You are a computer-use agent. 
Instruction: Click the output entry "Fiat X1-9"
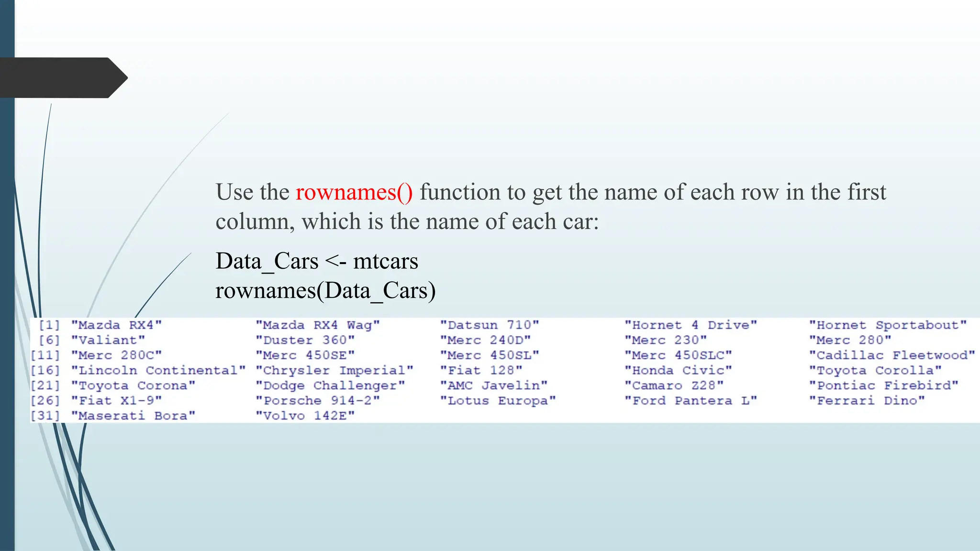pos(117,401)
